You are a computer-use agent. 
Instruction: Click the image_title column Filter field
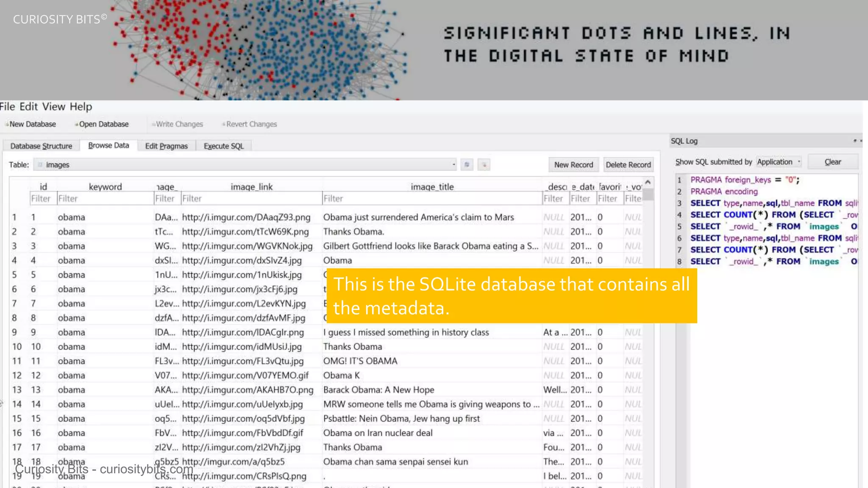click(432, 198)
